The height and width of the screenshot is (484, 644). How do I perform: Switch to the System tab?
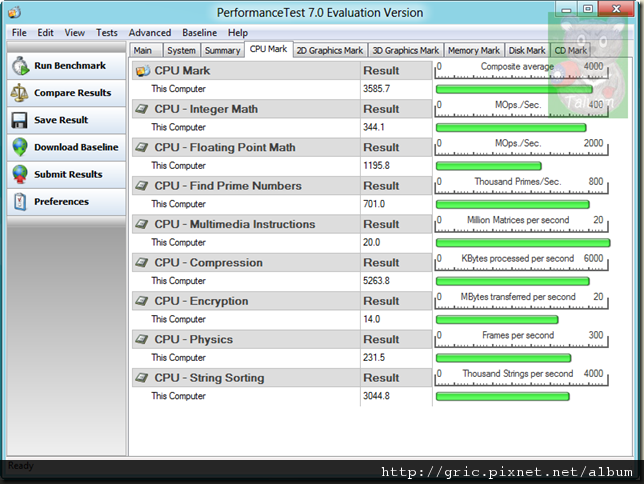pyautogui.click(x=181, y=51)
